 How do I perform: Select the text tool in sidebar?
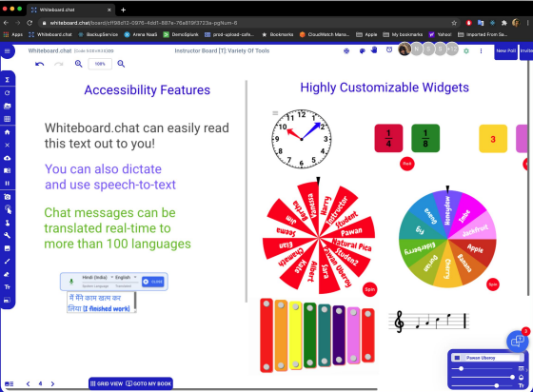[x=8, y=287]
